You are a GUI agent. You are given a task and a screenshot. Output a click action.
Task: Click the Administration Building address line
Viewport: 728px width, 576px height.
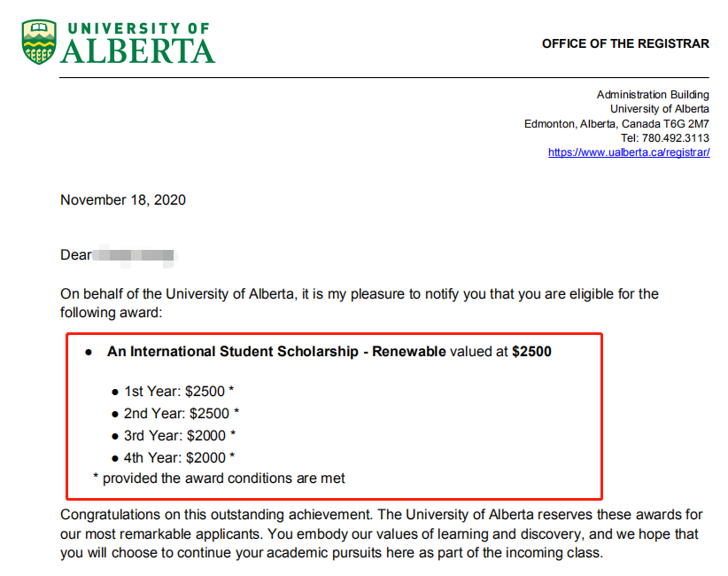[x=653, y=95]
